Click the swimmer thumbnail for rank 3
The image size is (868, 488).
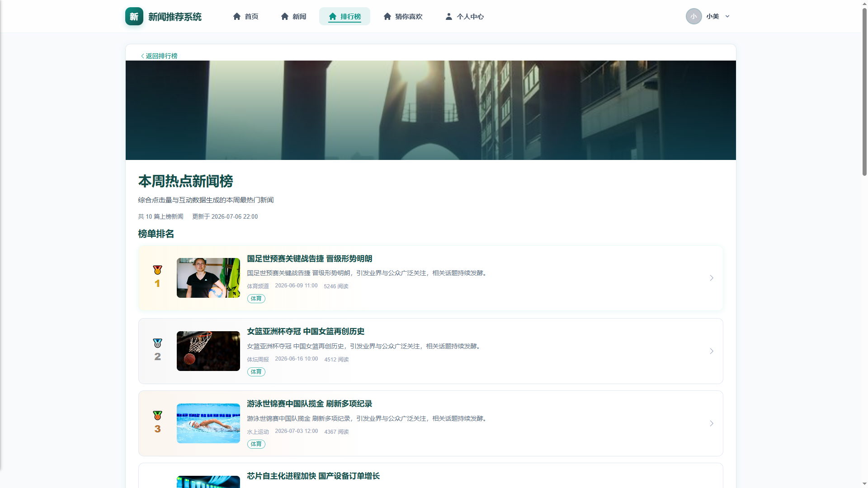coord(208,423)
